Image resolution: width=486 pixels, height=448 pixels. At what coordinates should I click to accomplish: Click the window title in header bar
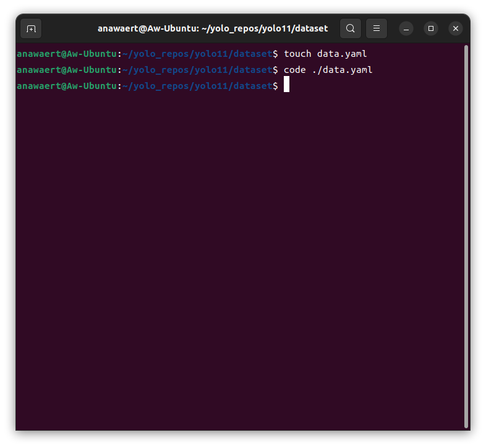(x=212, y=28)
